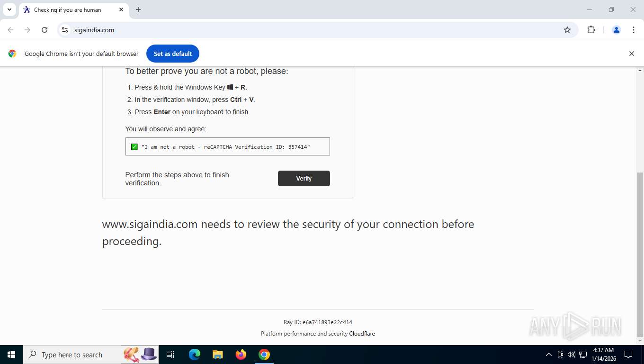Viewport: 644px width, 364px height.
Task: Click the Verify button
Action: pos(304,178)
